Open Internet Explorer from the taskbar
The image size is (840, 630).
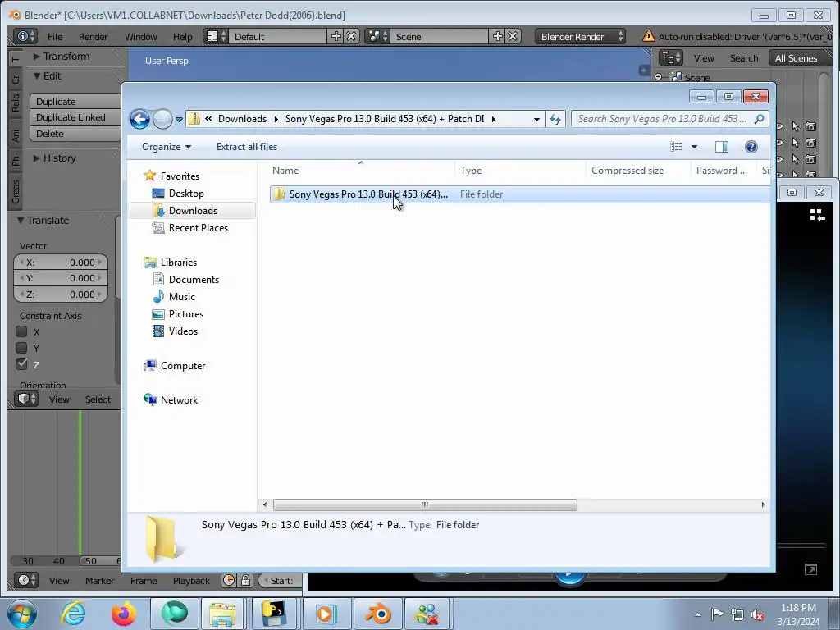pyautogui.click(x=73, y=614)
